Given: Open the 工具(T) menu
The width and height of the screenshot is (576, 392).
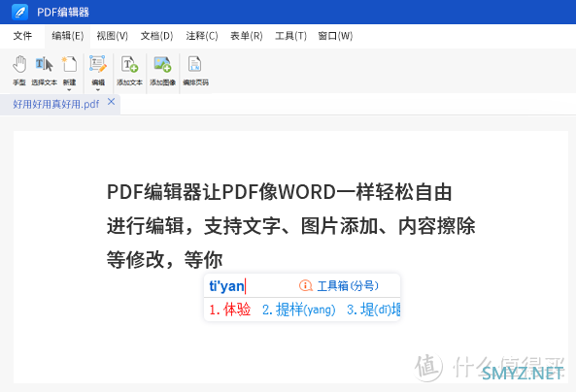Looking at the screenshot, I should 290,36.
